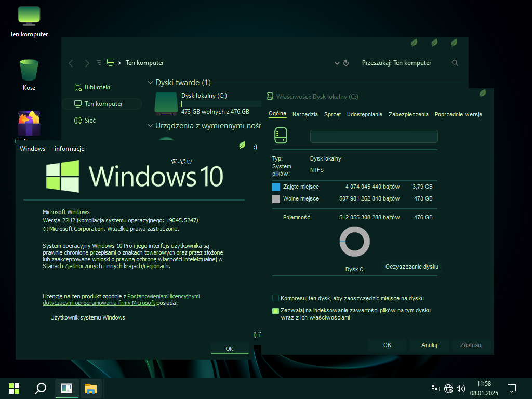Click the disk label input field
This screenshot has height=399, width=532.
coord(374,136)
